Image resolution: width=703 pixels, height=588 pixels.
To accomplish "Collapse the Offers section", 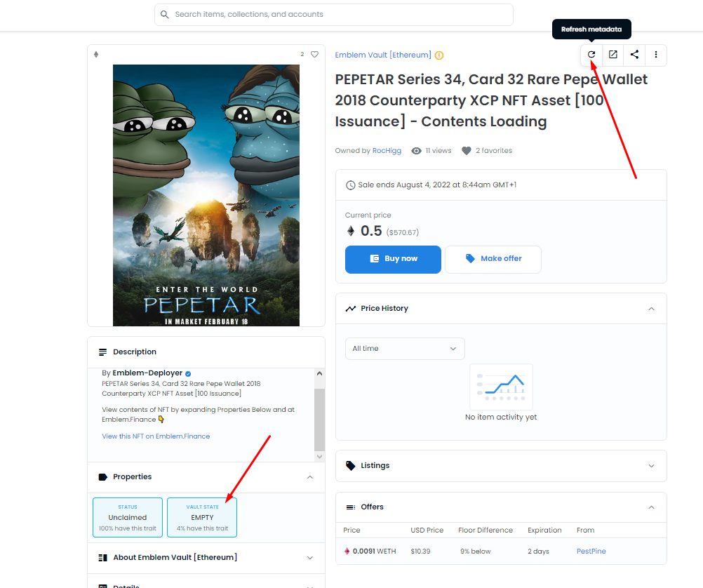I will pos(652,507).
